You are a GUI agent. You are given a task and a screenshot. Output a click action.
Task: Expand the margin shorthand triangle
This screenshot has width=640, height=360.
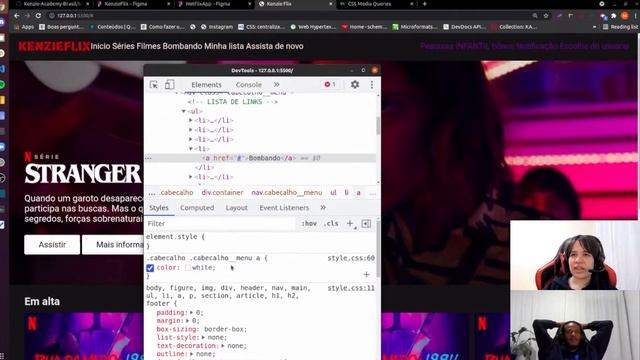pos(188,321)
